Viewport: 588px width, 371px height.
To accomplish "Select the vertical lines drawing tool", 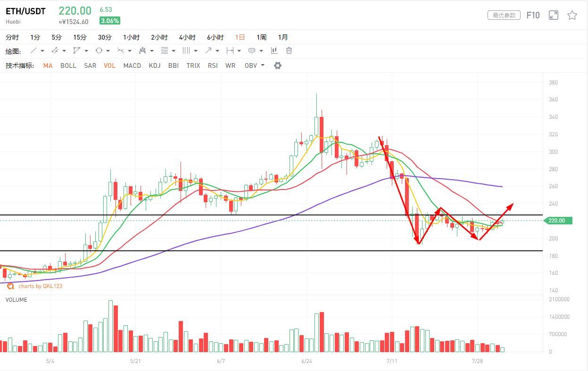I will pyautogui.click(x=186, y=50).
